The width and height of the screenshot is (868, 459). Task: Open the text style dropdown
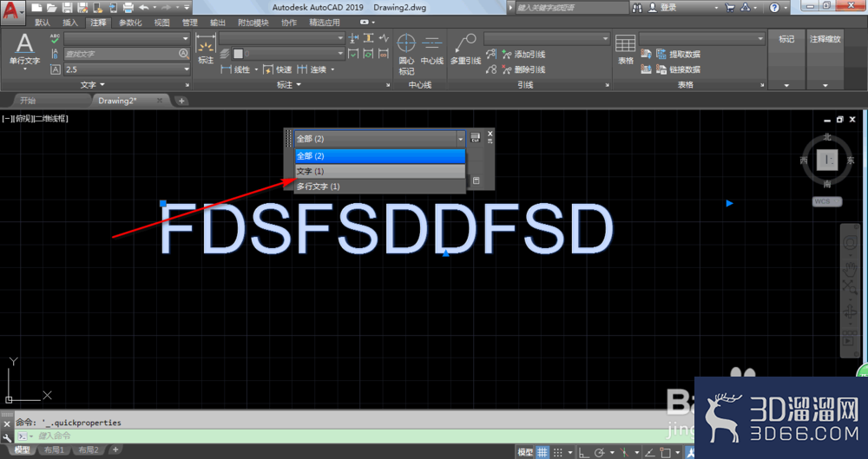point(127,38)
